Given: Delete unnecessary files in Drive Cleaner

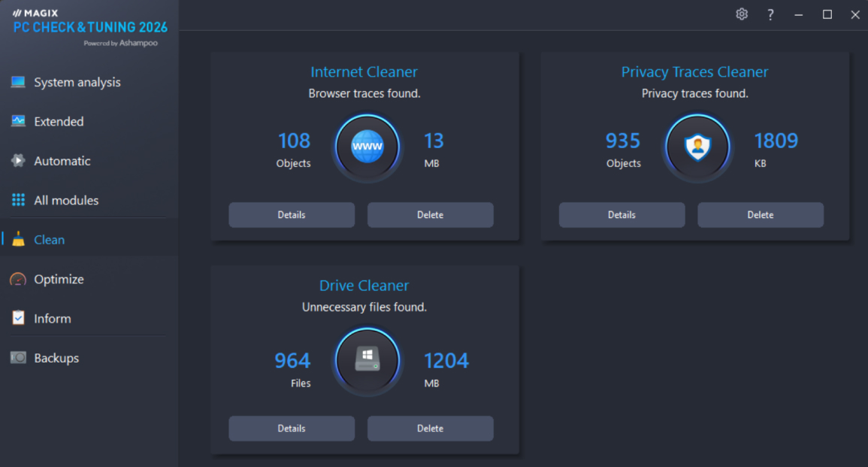Looking at the screenshot, I should coord(430,429).
